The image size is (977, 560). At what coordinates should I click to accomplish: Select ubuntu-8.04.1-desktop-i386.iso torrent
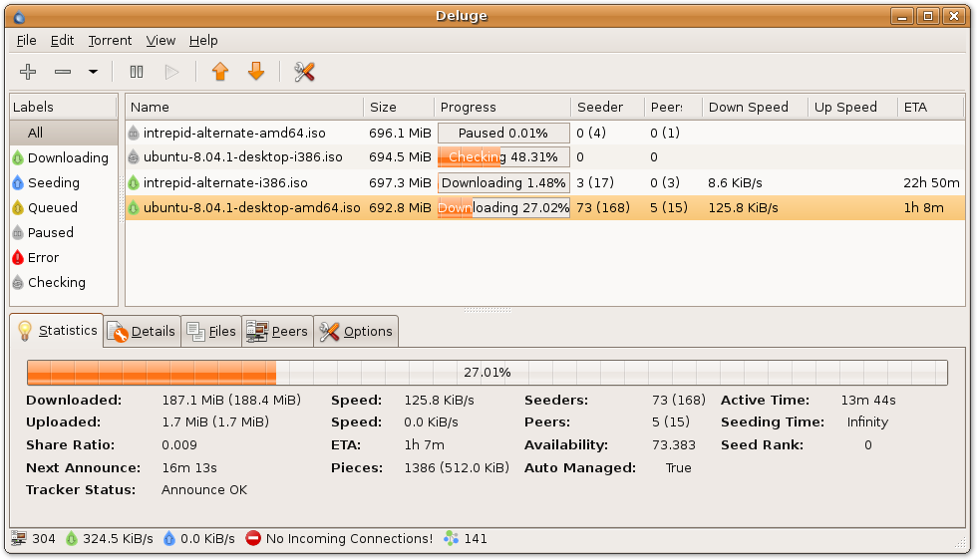545,157
